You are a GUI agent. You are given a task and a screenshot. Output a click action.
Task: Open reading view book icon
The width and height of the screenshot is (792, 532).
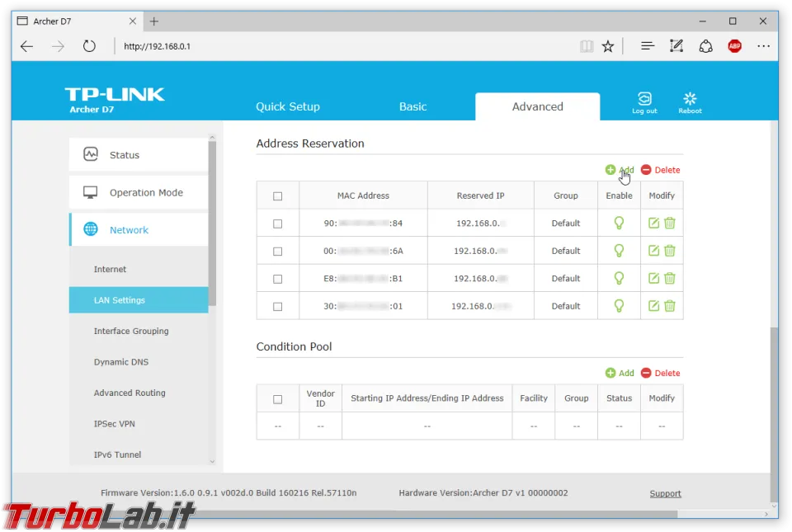(587, 46)
